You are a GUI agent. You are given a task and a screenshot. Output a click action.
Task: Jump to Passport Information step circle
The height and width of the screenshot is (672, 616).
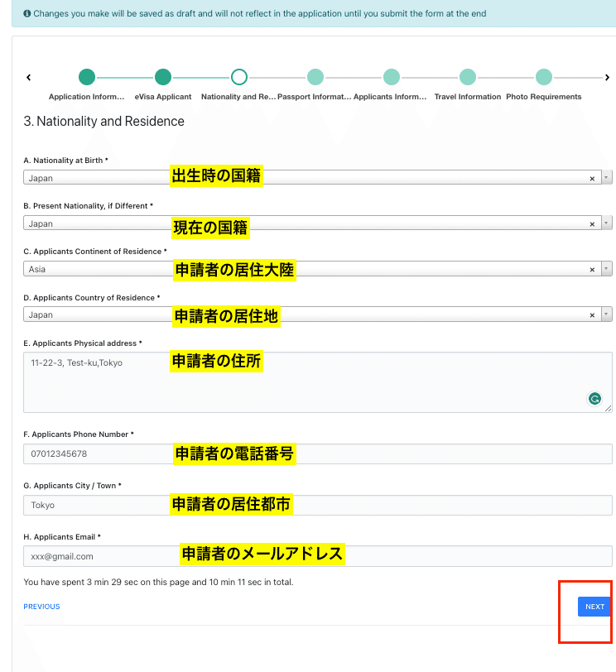coord(315,77)
